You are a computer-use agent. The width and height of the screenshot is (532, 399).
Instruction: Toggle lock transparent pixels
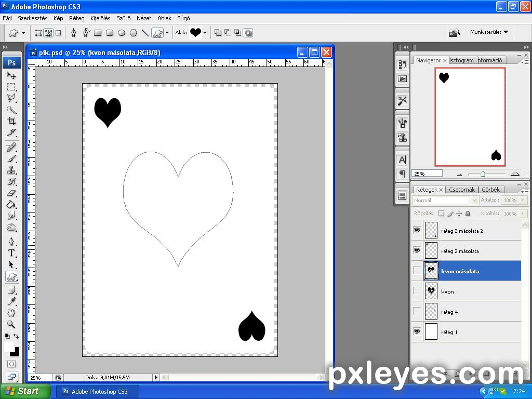[441, 214]
